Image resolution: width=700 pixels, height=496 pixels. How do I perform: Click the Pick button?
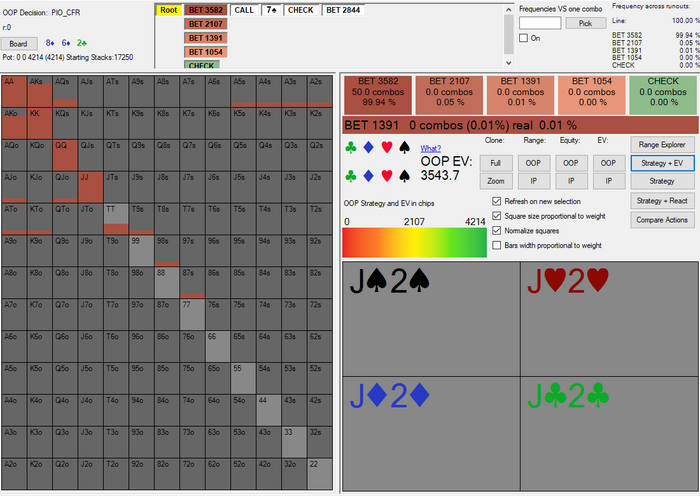point(586,23)
